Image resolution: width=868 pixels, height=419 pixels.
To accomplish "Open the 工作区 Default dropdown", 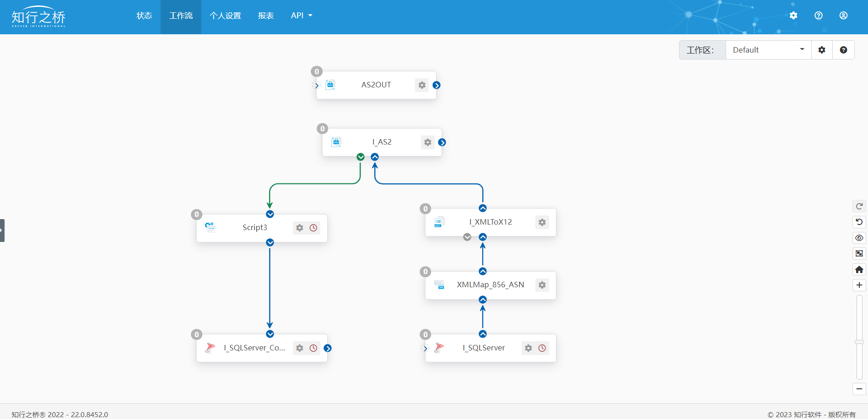I will 768,50.
